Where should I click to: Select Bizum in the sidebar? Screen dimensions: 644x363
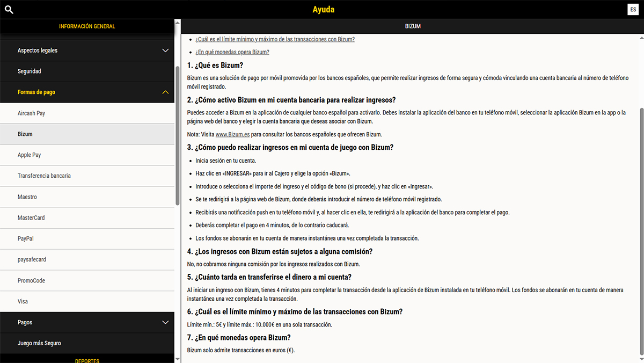[87, 134]
